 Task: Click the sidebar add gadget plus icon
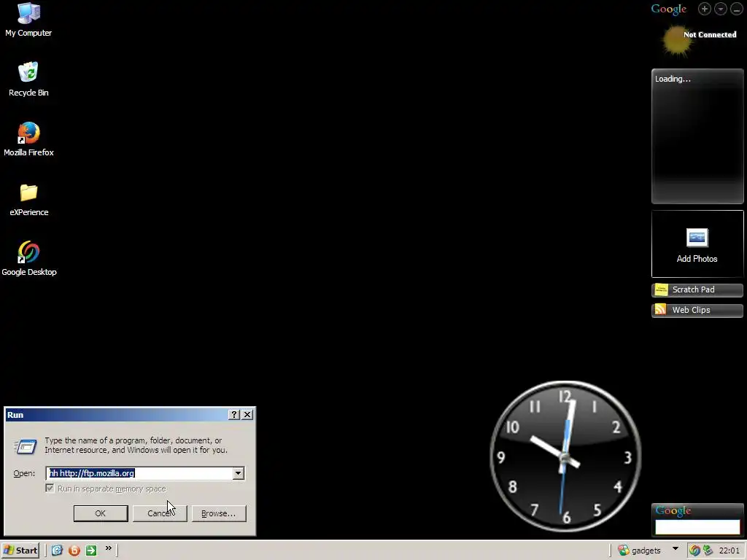pos(704,9)
